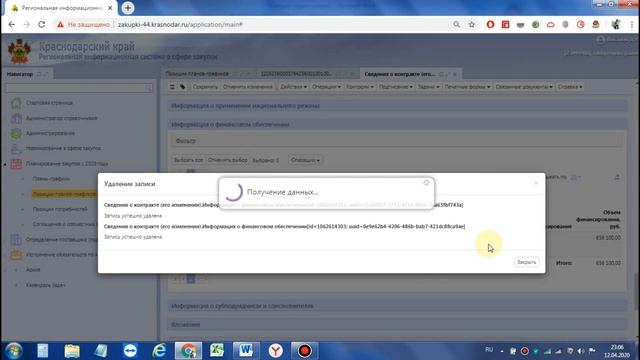Viewport: 640px width, 360px height.
Task: Dismiss the Получение данных loading popup icon
Action: [426, 182]
